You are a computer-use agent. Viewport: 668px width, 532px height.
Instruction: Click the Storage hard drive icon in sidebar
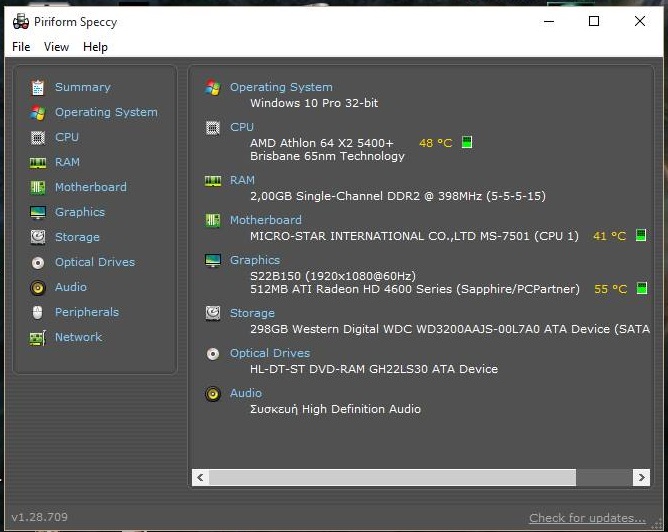37,237
